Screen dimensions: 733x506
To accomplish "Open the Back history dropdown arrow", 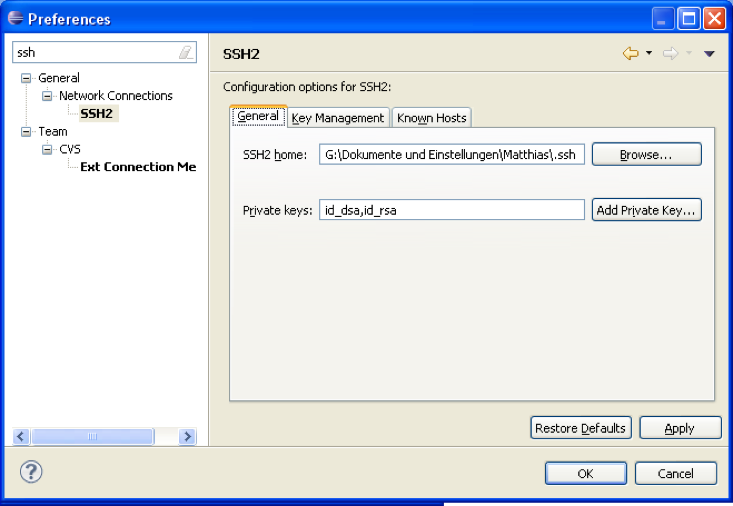I will [x=649, y=54].
